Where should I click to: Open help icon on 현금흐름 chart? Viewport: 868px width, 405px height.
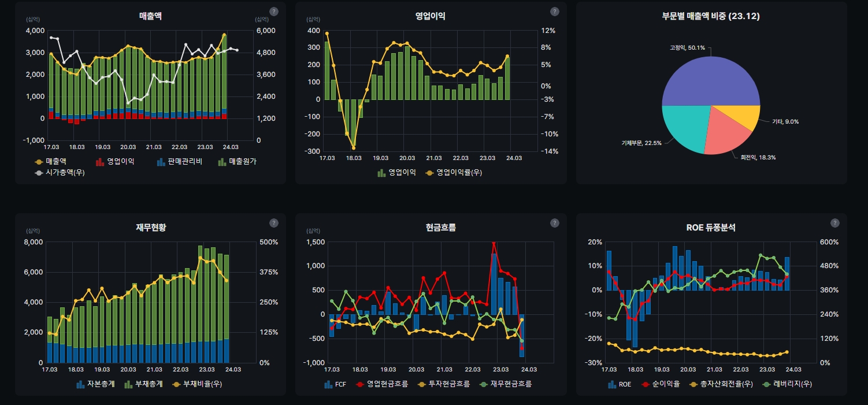(554, 223)
